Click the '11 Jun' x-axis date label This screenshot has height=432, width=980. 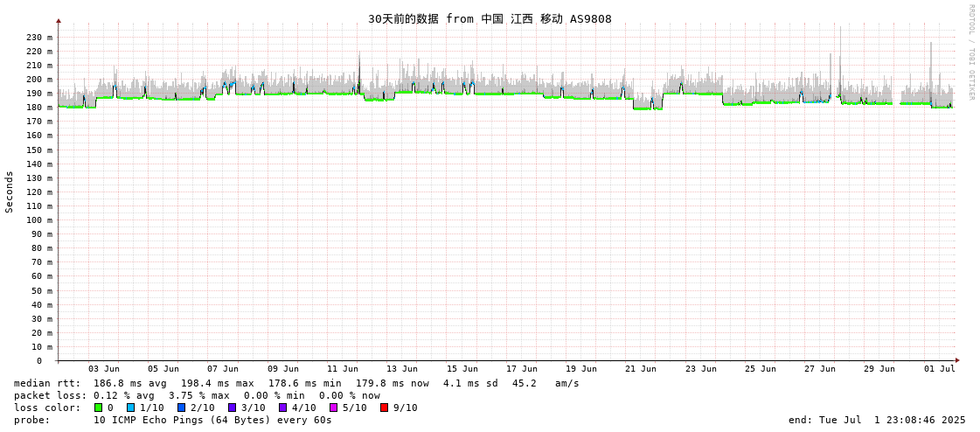coord(343,369)
